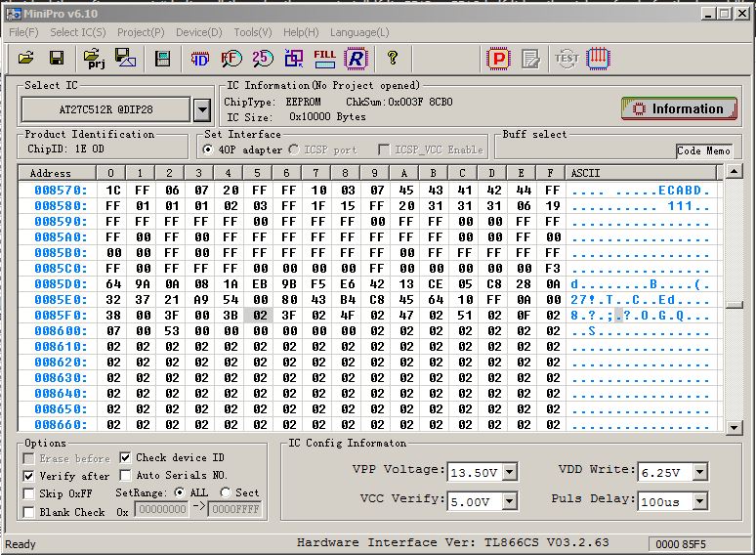Click the Program chip 'P' icon
Image resolution: width=756 pixels, height=555 pixels.
tap(498, 59)
